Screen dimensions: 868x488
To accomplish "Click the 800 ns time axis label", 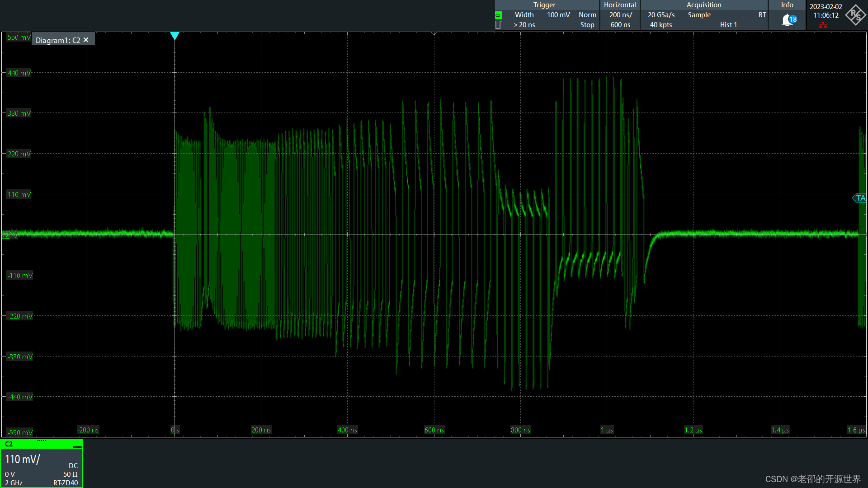I will tap(520, 430).
